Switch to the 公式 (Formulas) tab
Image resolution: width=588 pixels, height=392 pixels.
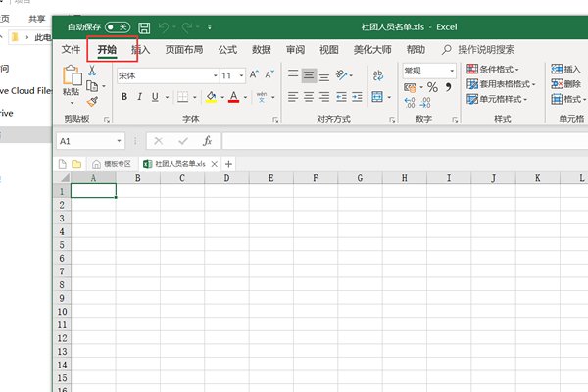(227, 49)
